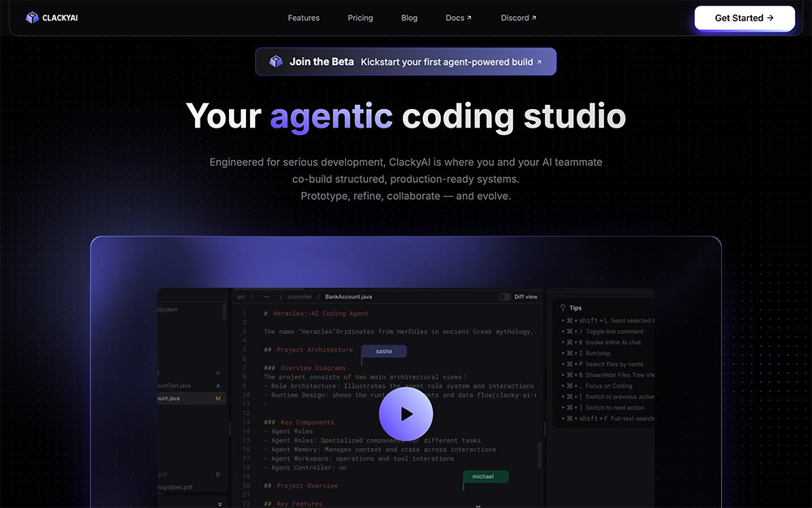Click the Join the Beta banner
Image resolution: width=812 pixels, height=508 pixels.
click(x=405, y=62)
